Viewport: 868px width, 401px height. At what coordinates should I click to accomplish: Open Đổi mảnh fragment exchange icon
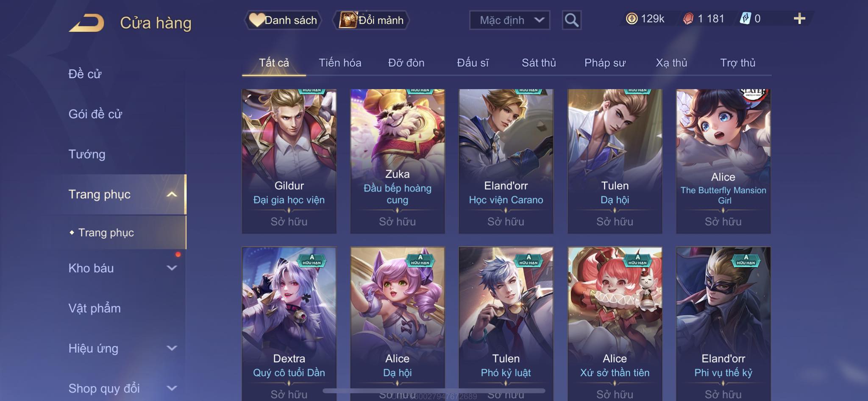348,20
